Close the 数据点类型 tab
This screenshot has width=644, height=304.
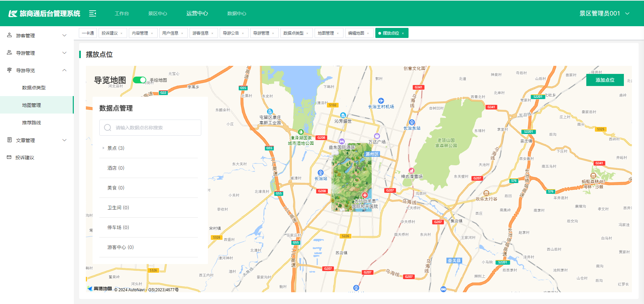307,33
